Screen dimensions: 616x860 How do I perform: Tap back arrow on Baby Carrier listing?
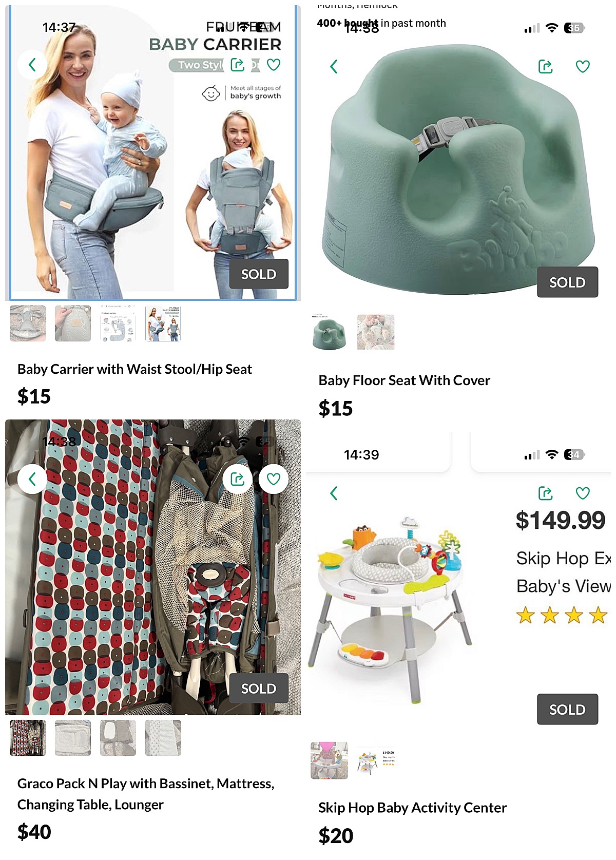[32, 65]
